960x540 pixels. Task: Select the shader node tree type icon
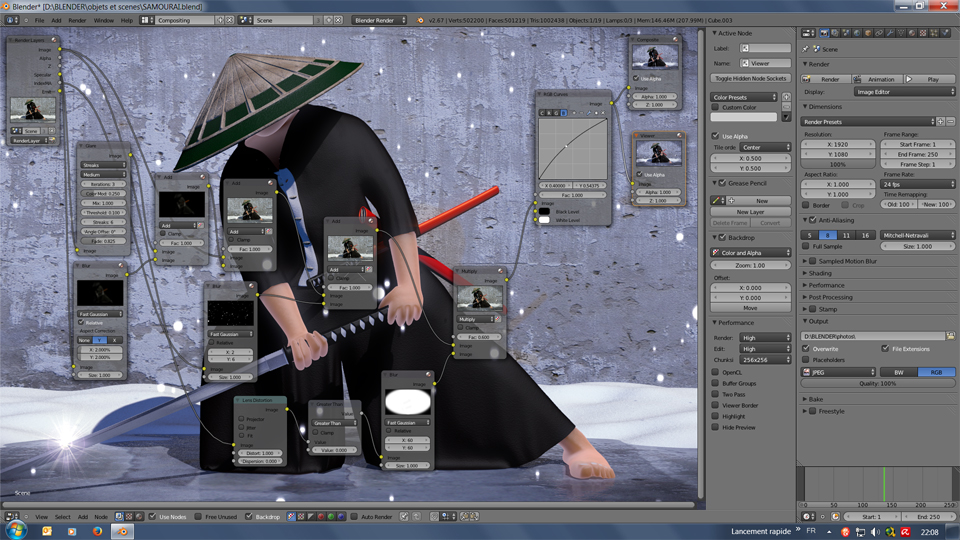(139, 517)
